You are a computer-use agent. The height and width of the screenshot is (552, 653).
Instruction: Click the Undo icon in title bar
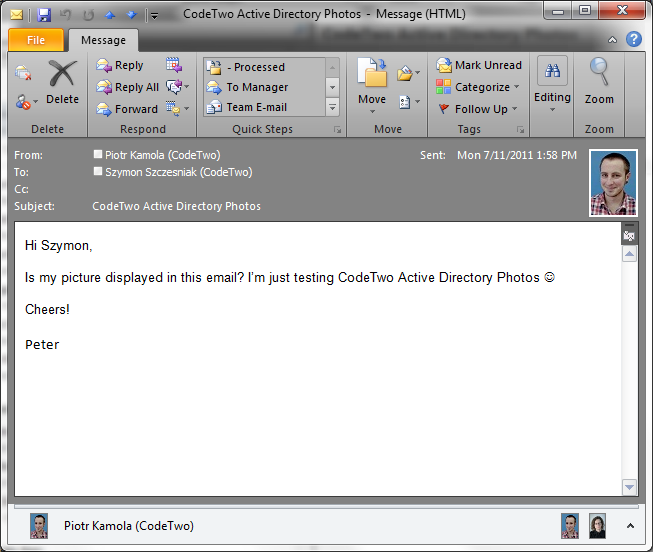65,15
